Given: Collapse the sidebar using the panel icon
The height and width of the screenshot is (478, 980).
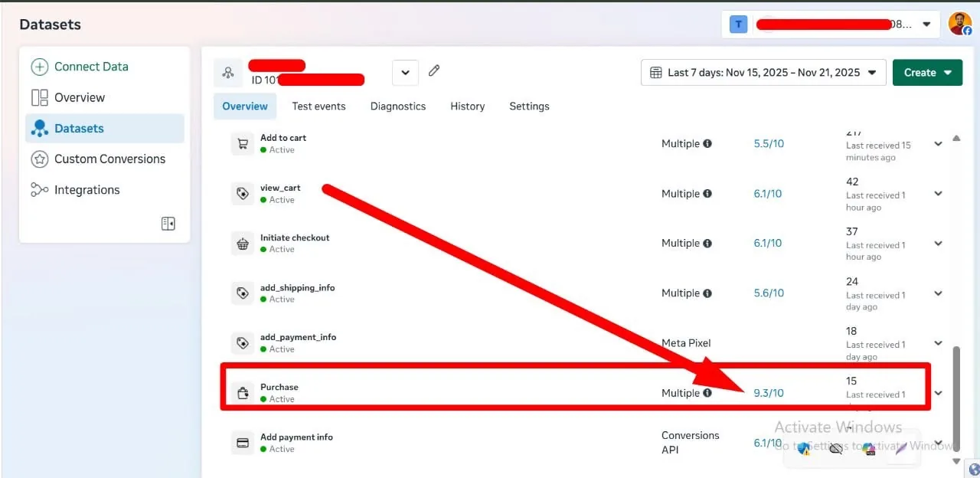Looking at the screenshot, I should click(x=168, y=224).
